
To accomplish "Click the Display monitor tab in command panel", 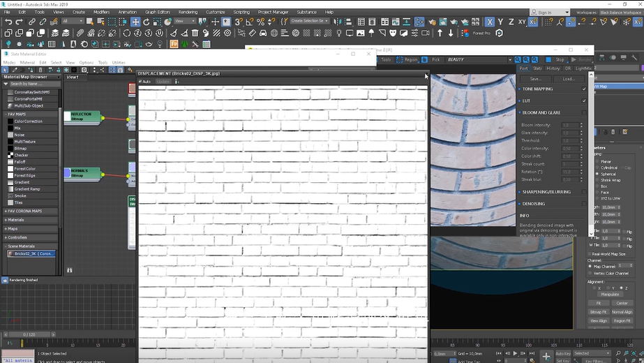I will click(x=624, y=57).
